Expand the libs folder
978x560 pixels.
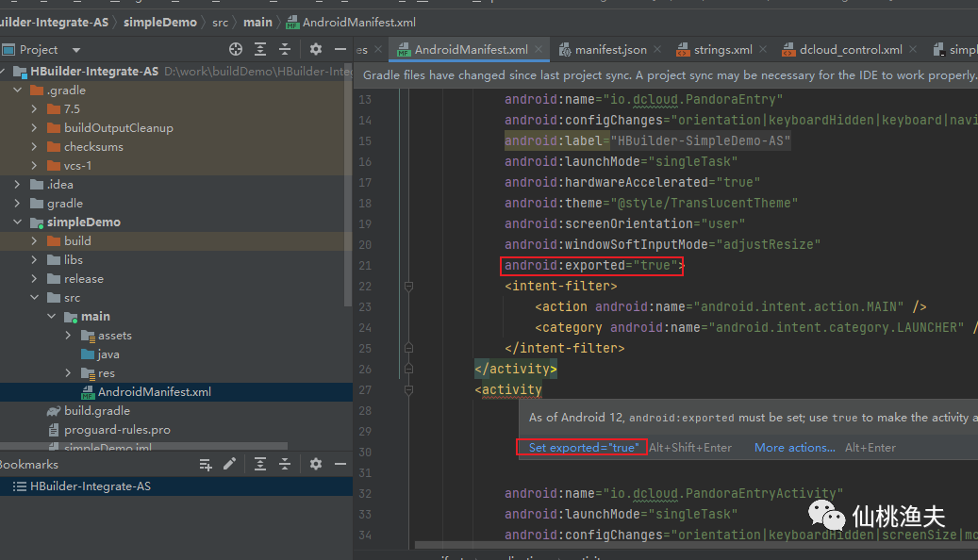tap(34, 260)
